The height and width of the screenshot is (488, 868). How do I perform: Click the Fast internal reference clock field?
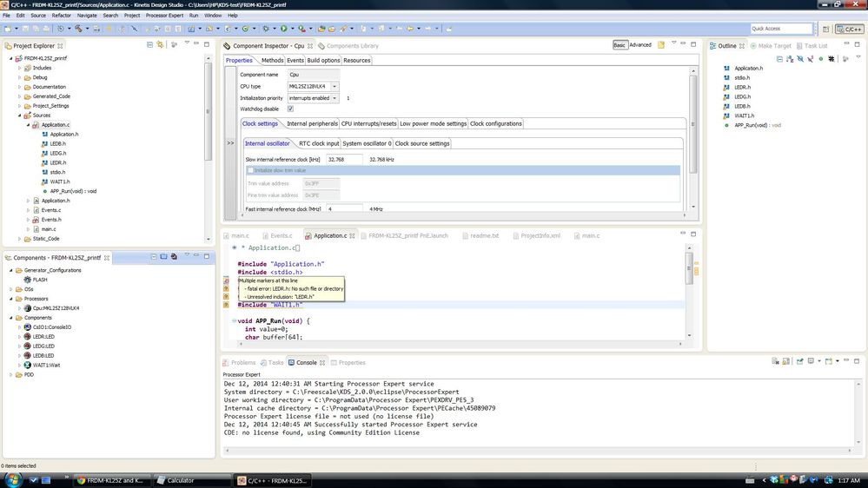coord(344,209)
